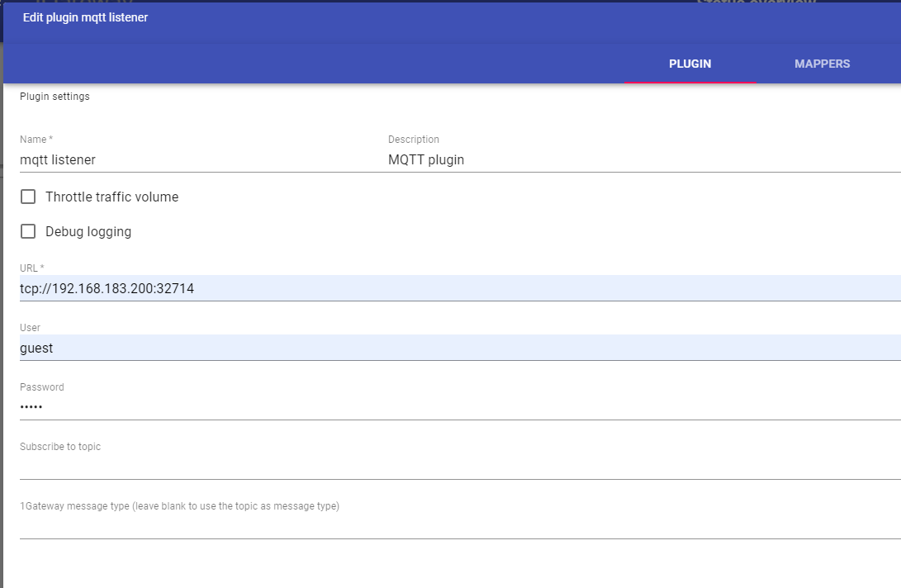
Task: Click the "Password" field label
Action: pos(41,387)
